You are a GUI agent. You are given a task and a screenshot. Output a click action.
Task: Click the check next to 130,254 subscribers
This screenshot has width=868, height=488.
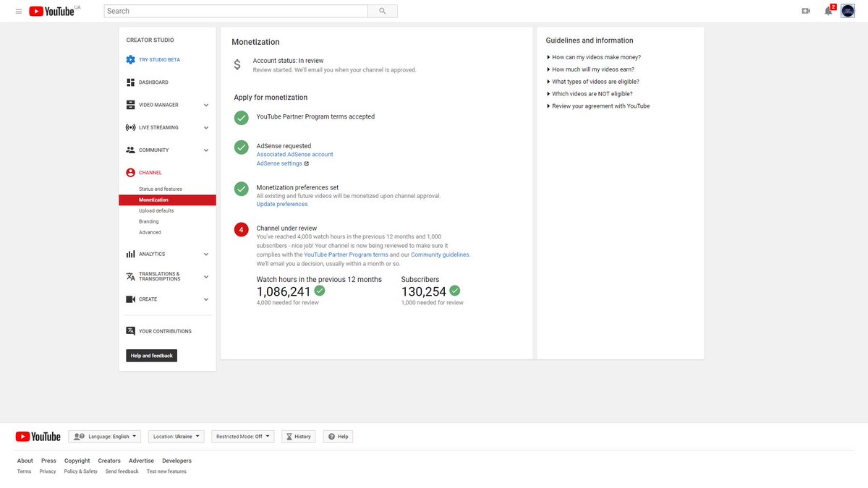455,291
